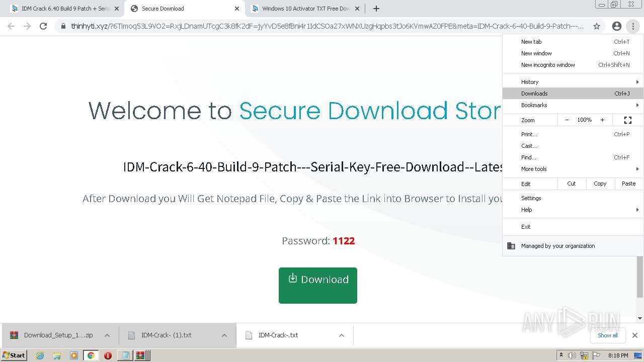
Task: Select New tab menu entry
Action: point(573,42)
